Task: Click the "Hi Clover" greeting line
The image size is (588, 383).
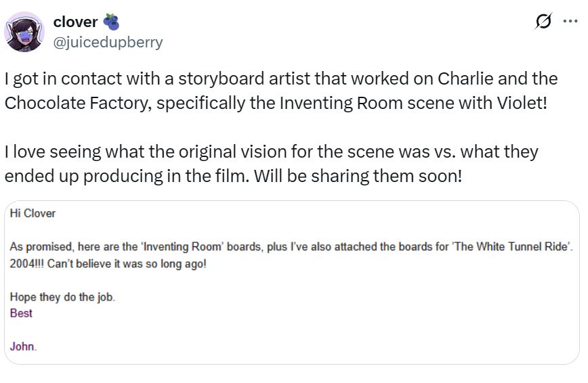Action: [x=33, y=213]
